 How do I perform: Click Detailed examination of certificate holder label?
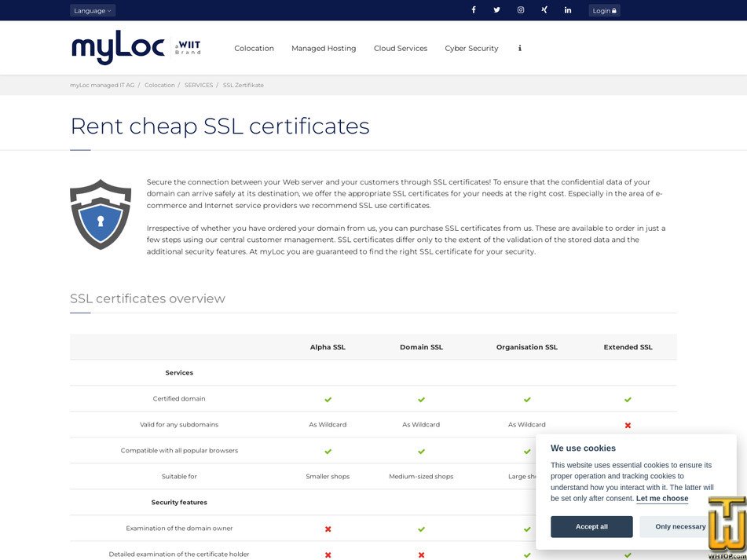click(179, 555)
